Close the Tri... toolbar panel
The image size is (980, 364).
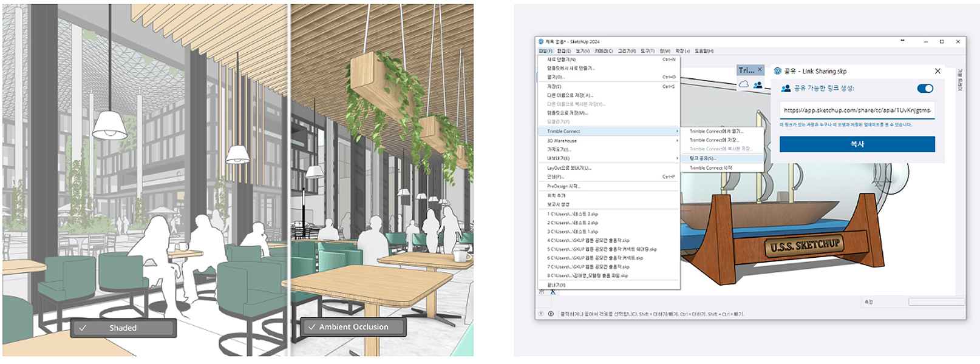[x=760, y=70]
